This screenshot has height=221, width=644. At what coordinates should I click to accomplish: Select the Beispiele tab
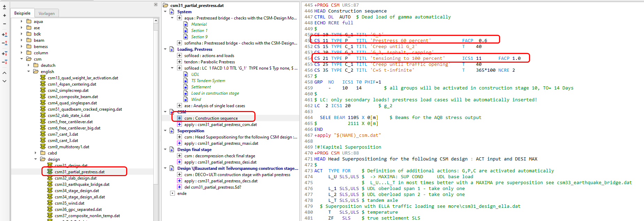click(x=22, y=13)
